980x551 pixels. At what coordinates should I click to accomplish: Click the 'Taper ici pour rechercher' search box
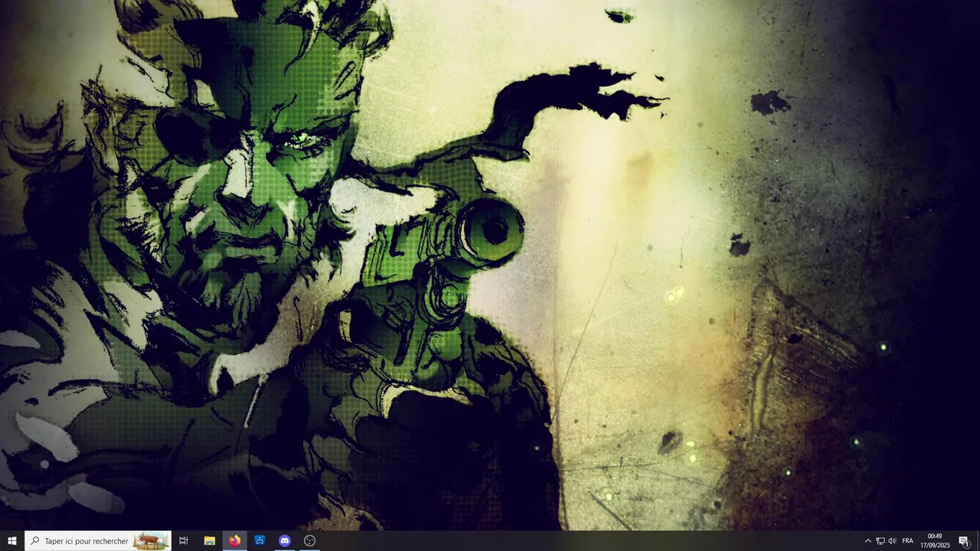click(97, 541)
